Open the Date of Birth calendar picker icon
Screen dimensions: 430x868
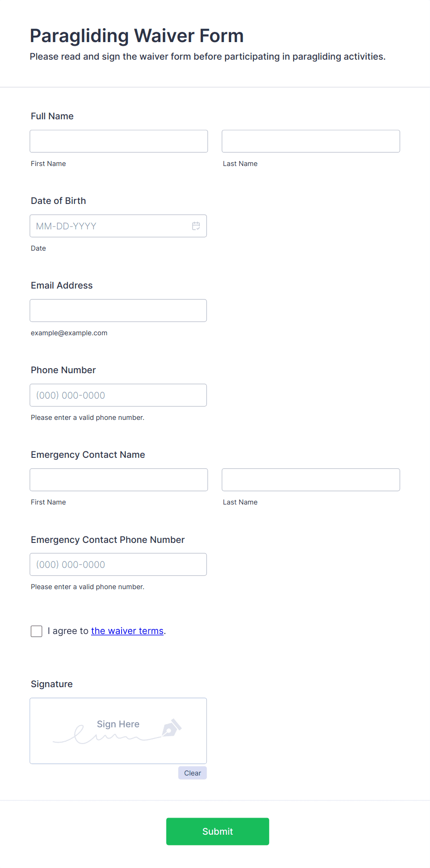click(196, 226)
